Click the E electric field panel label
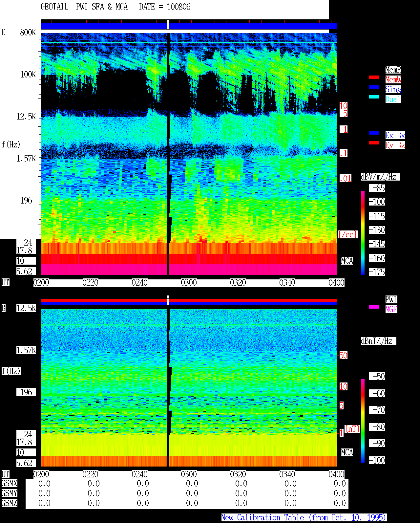Screen dimensions: 420x523 [x=3, y=32]
